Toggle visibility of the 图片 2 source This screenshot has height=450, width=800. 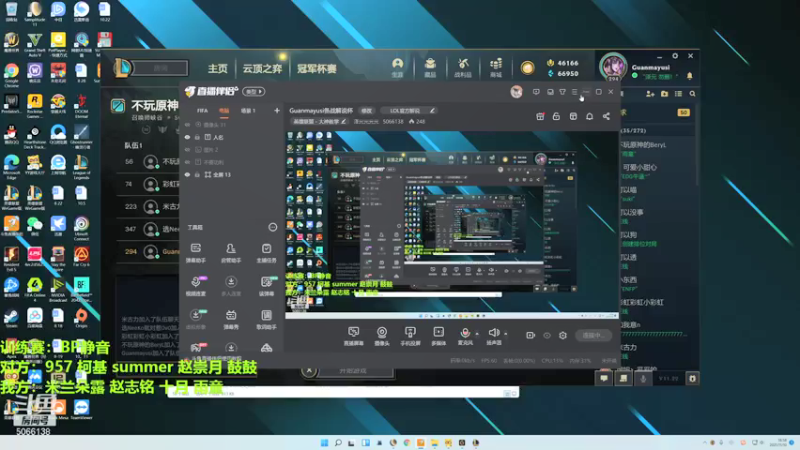click(187, 149)
